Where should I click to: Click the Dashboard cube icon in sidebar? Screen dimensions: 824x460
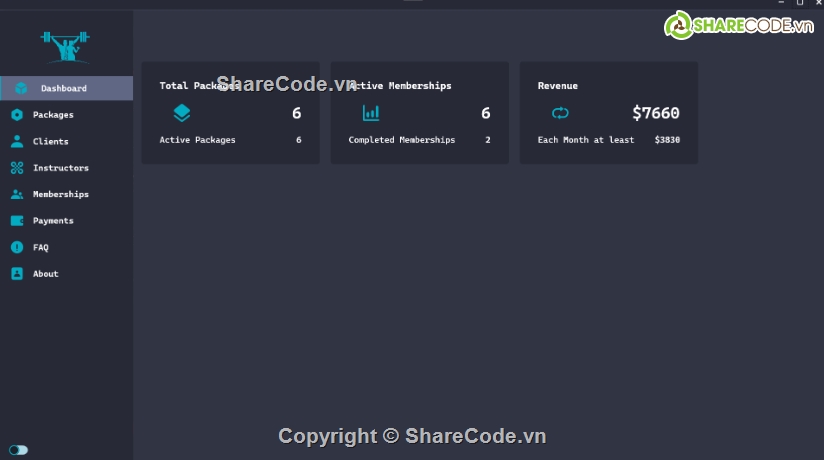pyautogui.click(x=21, y=88)
